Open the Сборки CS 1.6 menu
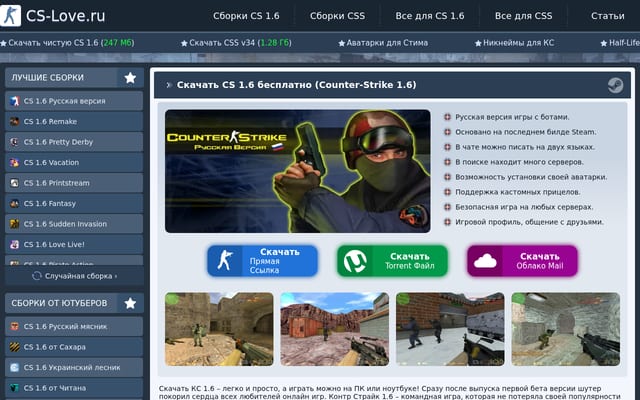 pos(246,16)
